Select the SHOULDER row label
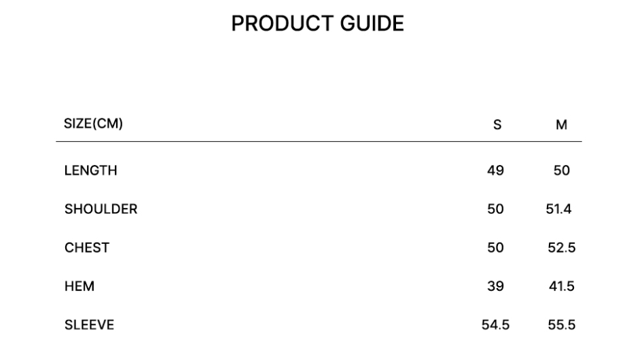Image resolution: width=644 pixels, height=358 pixels. pyautogui.click(x=101, y=209)
